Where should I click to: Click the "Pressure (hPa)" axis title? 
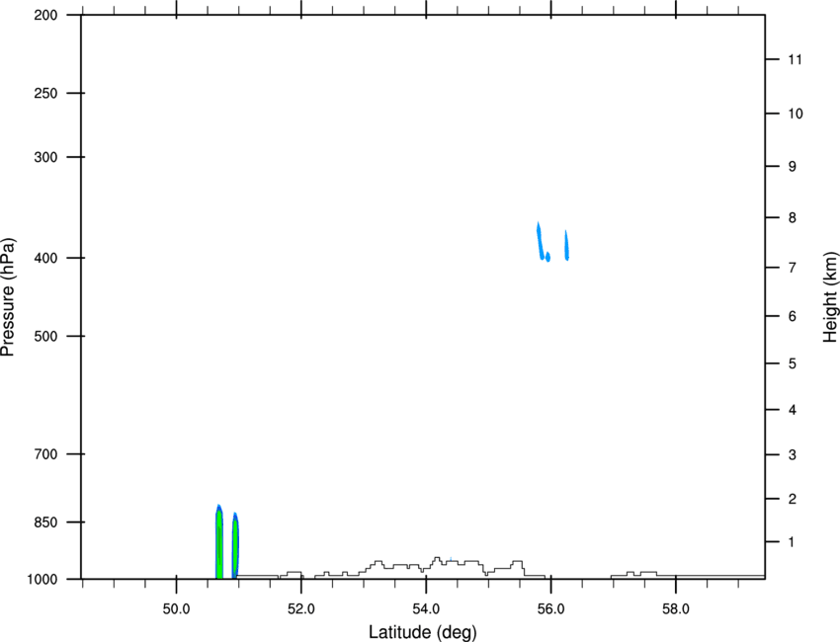(8, 297)
